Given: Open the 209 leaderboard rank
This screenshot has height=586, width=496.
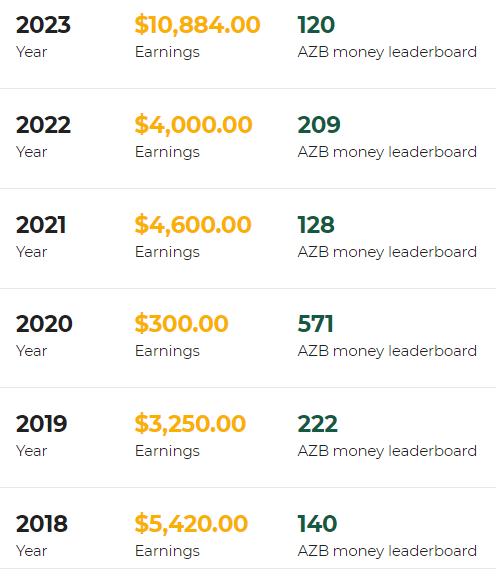Looking at the screenshot, I should [319, 125].
